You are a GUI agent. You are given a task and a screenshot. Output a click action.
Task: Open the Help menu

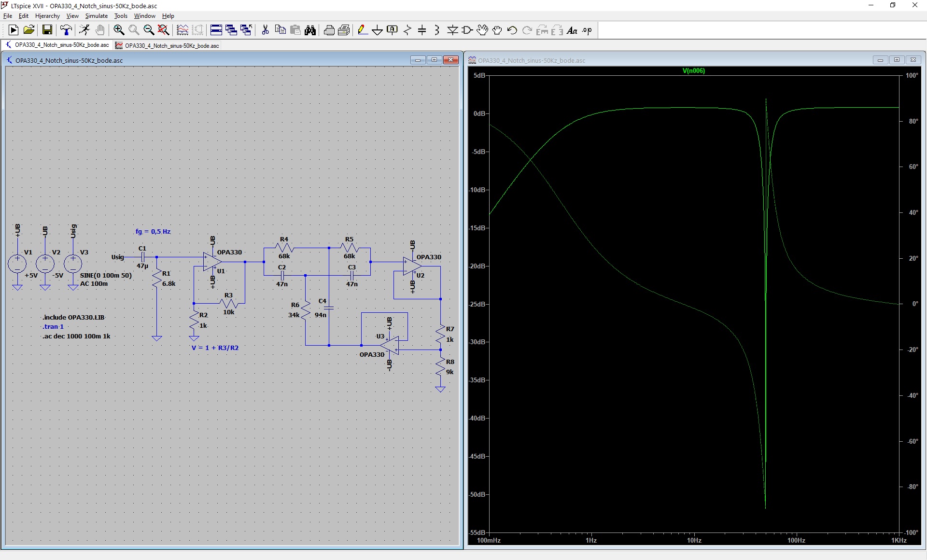(x=168, y=16)
